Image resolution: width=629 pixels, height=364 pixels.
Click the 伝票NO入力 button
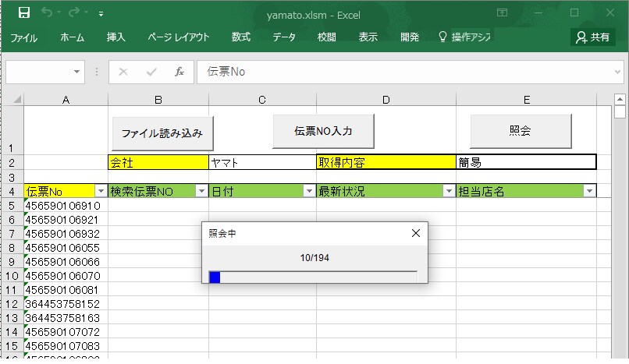tap(323, 131)
